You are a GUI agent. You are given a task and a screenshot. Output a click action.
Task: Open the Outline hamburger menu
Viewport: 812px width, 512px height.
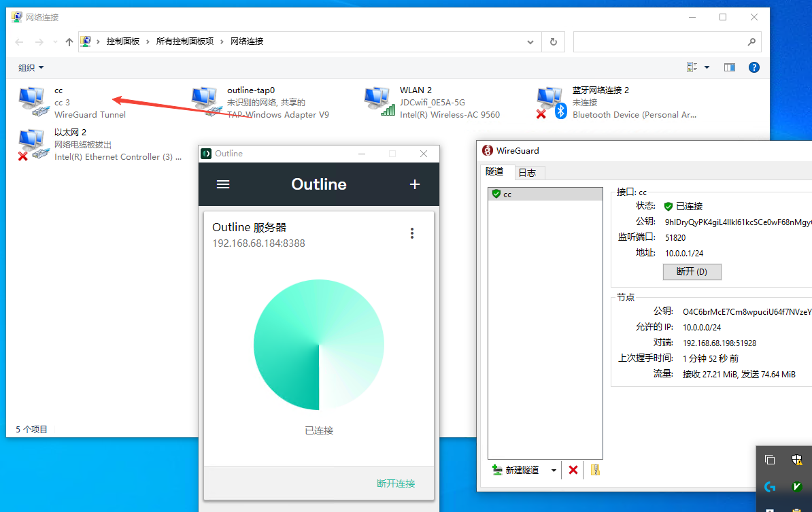[x=222, y=184]
